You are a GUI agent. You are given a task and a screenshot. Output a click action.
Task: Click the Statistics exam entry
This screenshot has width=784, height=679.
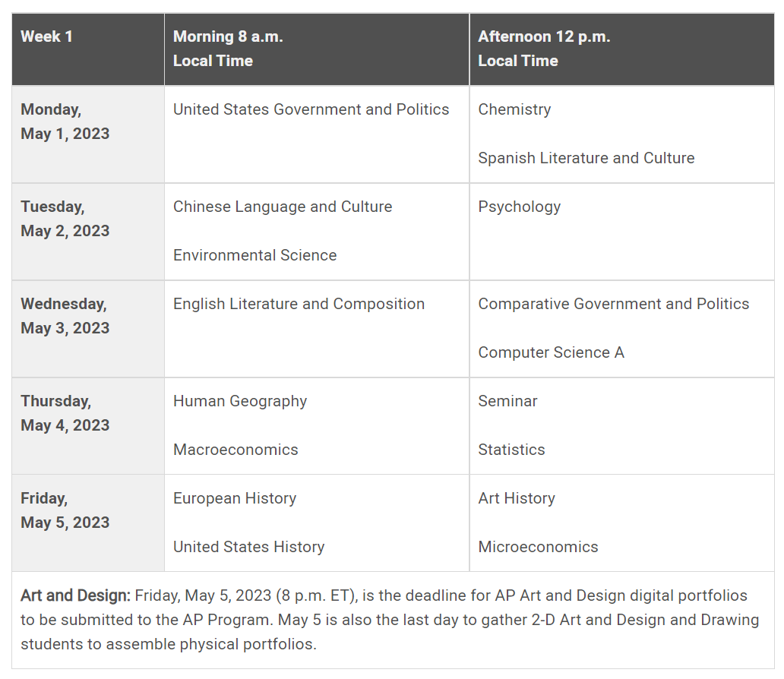[x=511, y=450]
